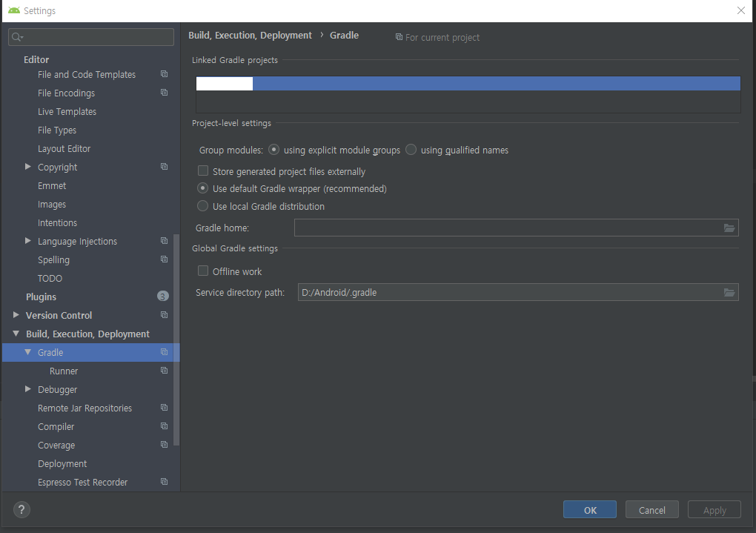Open Live Templates settings

pos(67,111)
